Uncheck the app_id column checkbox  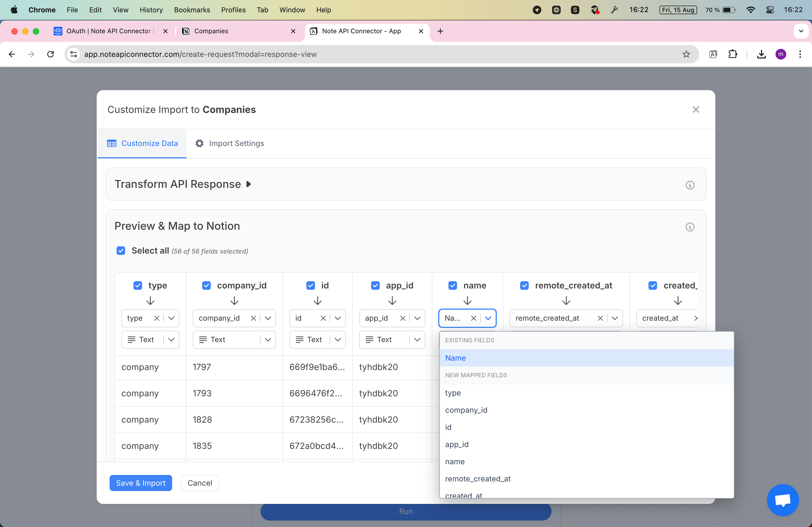[375, 285]
